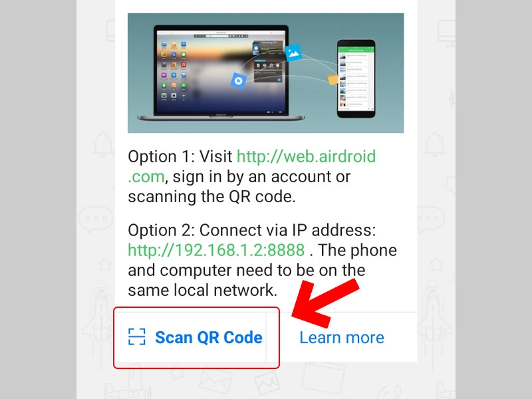532x399 pixels.
Task: Tap the speech bubble doodle on left background
Action: [x=96, y=219]
